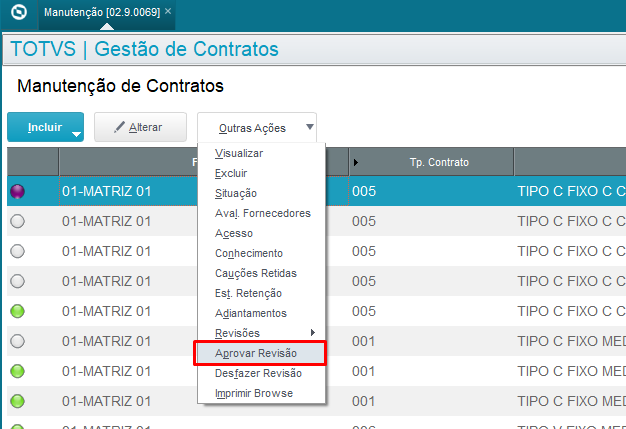This screenshot has width=626, height=429.
Task: Open the Outras Ações menu button
Action: pyautogui.click(x=257, y=128)
